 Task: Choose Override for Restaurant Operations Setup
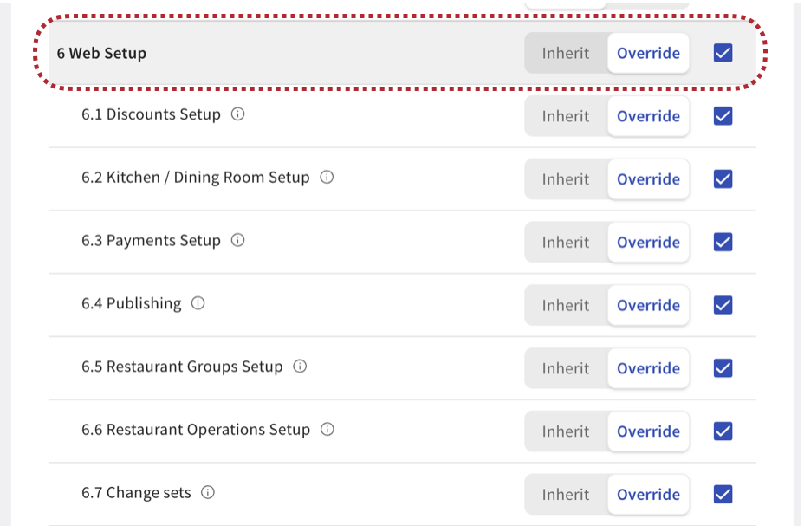[x=647, y=431]
